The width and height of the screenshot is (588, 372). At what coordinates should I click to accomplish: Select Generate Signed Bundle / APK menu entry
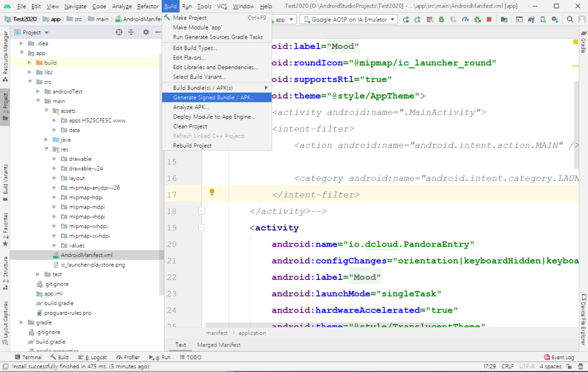click(x=213, y=97)
